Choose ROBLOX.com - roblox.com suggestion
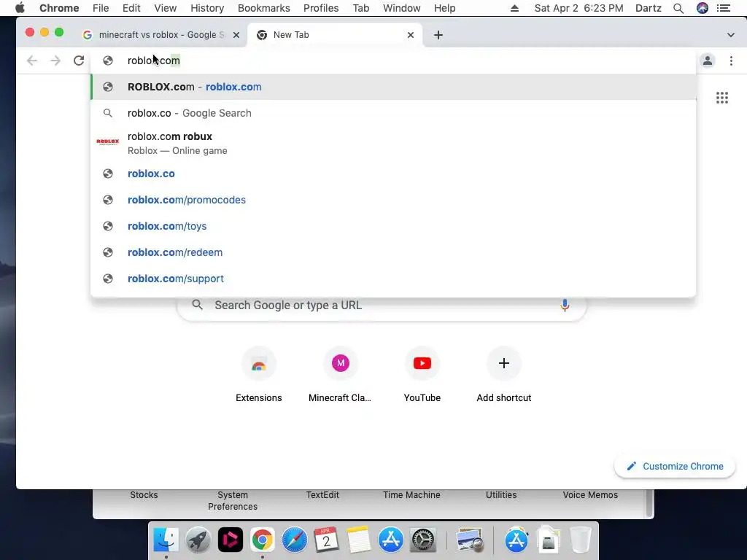 (393, 87)
